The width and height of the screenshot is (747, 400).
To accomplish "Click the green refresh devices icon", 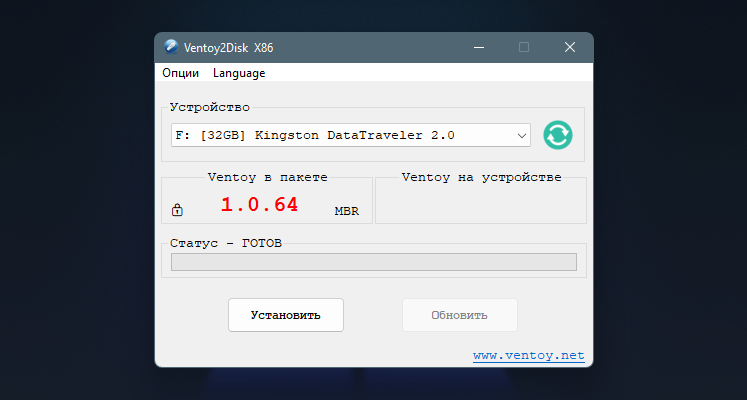I will coord(558,135).
